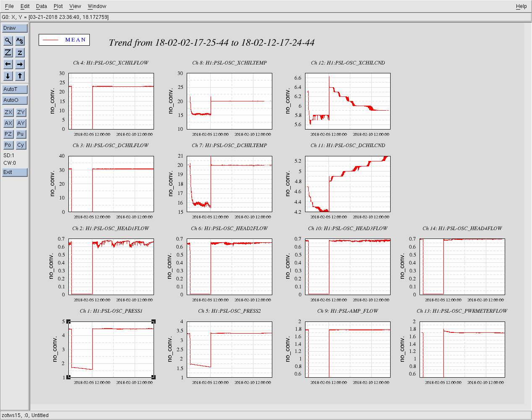Click the CW:0 indicator
Viewport: 532px width, 420px height.
pyautogui.click(x=10, y=163)
